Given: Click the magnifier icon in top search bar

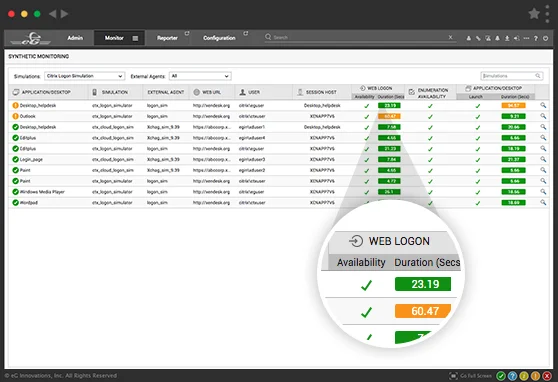Looking at the screenshot, I should (x=268, y=37).
